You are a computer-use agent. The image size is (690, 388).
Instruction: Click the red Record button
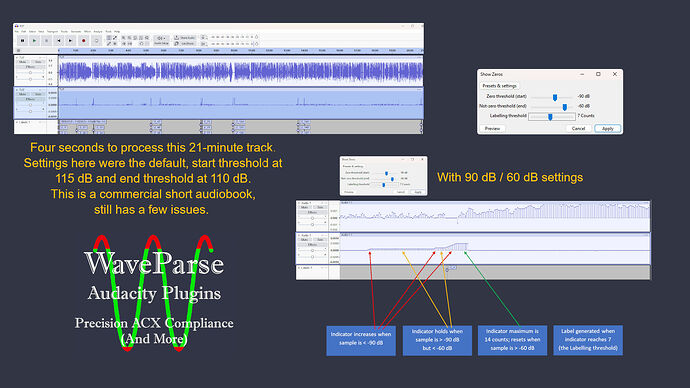coord(84,40)
